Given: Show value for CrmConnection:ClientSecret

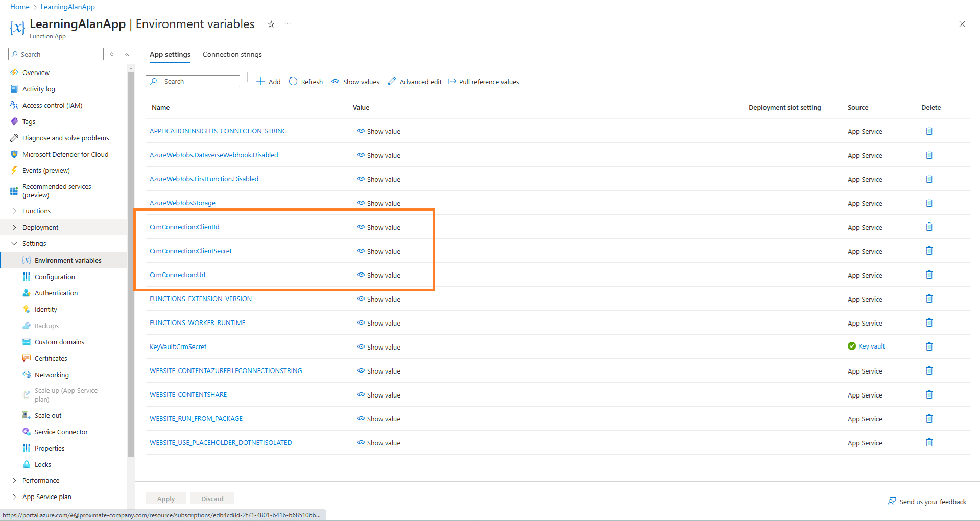Looking at the screenshot, I should [x=378, y=251].
